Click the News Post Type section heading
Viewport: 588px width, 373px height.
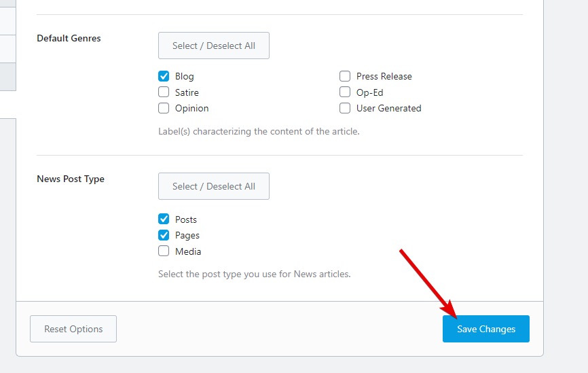(71, 179)
